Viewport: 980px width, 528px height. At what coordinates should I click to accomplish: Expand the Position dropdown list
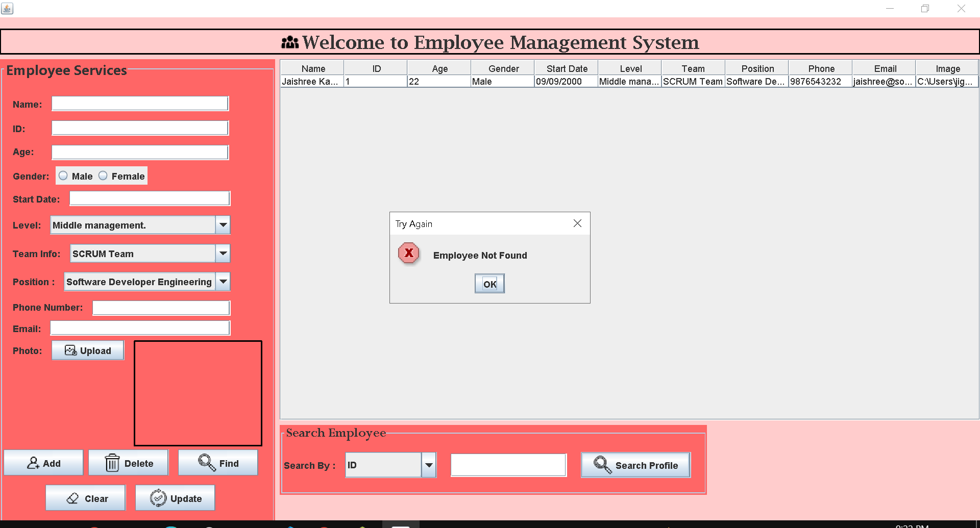click(x=223, y=282)
